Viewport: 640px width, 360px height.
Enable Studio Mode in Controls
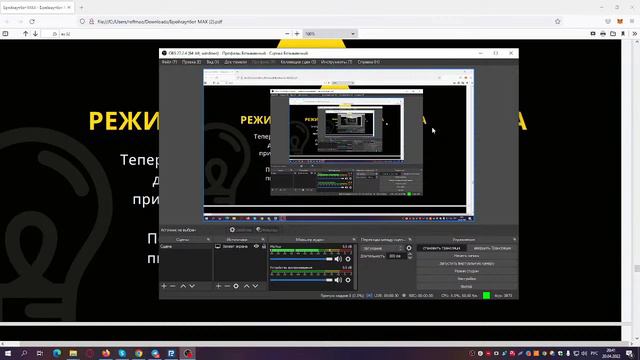467,271
